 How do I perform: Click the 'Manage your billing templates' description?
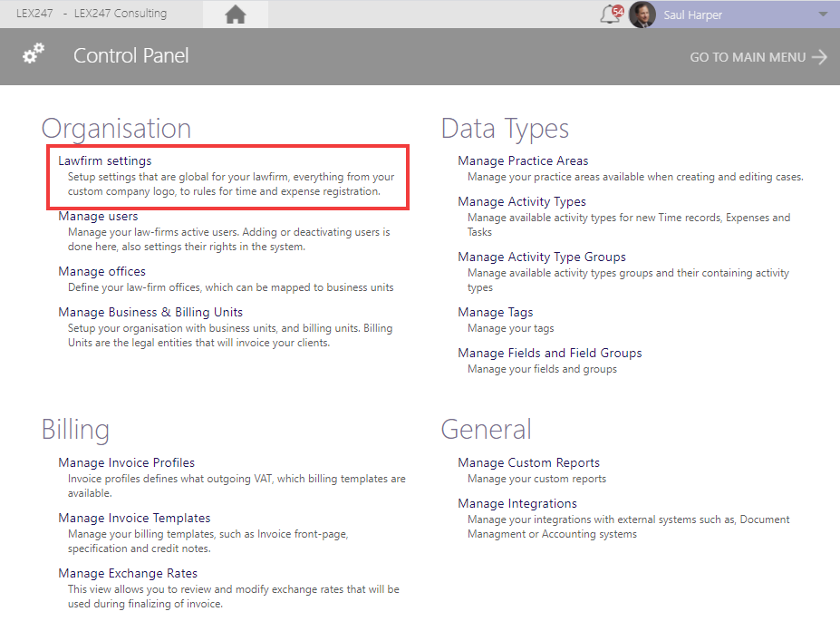click(208, 541)
